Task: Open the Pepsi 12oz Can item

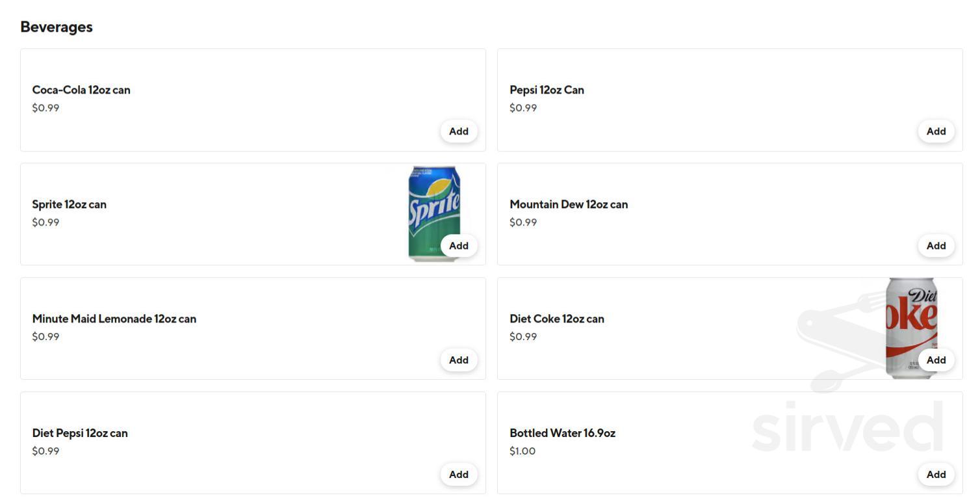Action: point(547,90)
